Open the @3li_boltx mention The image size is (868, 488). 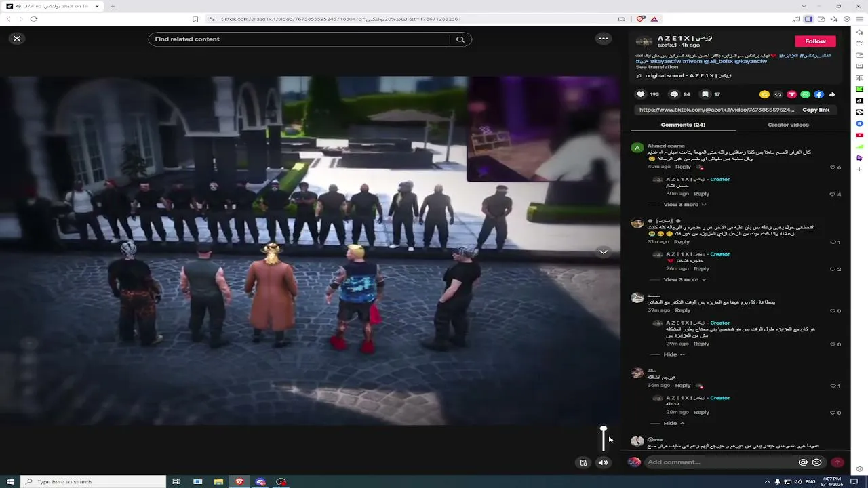718,61
